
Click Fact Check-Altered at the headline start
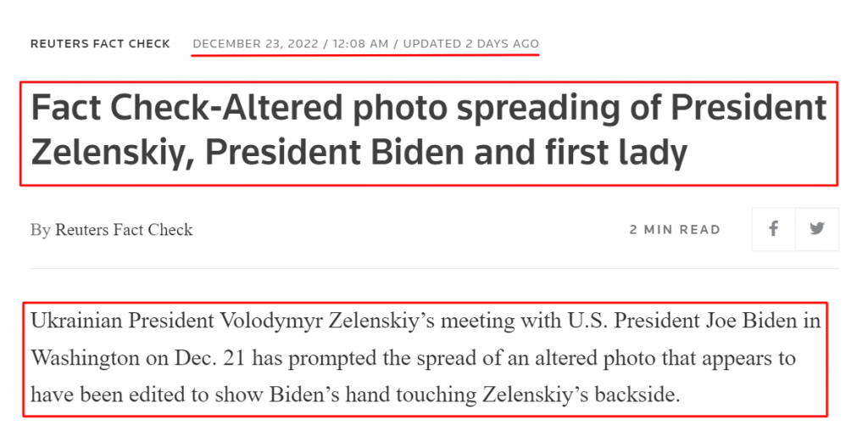click(x=187, y=109)
